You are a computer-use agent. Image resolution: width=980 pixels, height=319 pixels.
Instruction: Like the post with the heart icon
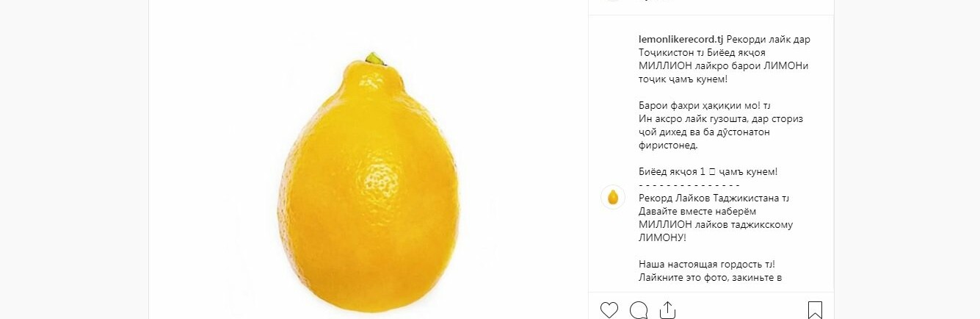click(609, 310)
